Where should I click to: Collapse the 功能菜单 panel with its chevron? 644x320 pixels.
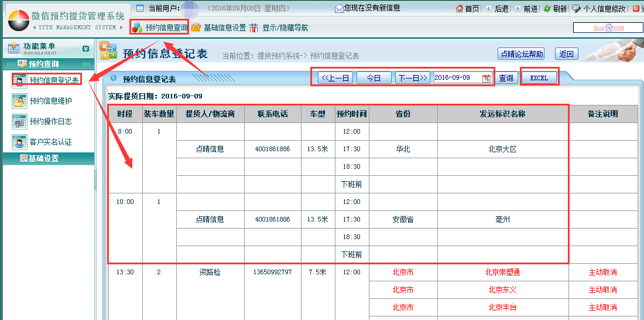86,49
